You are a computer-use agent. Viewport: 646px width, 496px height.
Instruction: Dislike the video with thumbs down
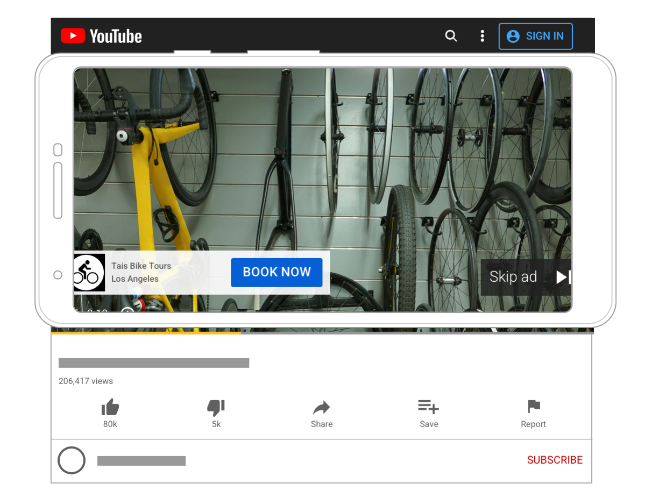216,407
